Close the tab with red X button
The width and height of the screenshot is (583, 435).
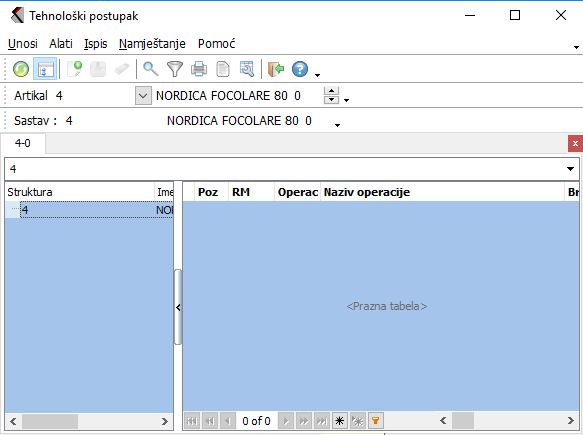(x=575, y=144)
